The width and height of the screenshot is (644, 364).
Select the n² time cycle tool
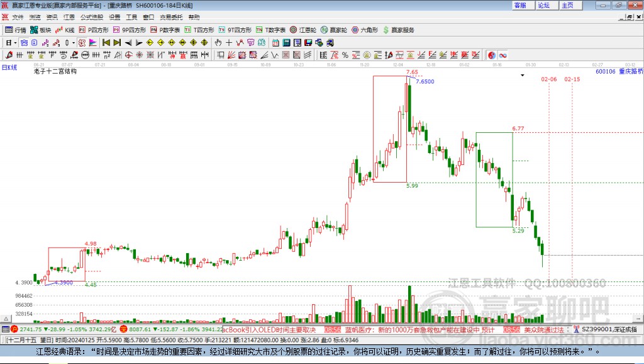point(107,55)
